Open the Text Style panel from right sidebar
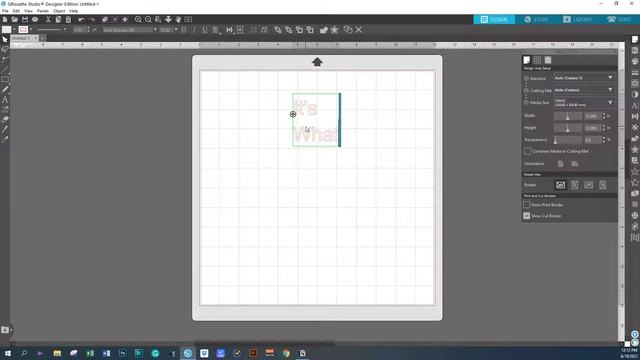Image resolution: width=640 pixels, height=360 pixels. tap(635, 105)
